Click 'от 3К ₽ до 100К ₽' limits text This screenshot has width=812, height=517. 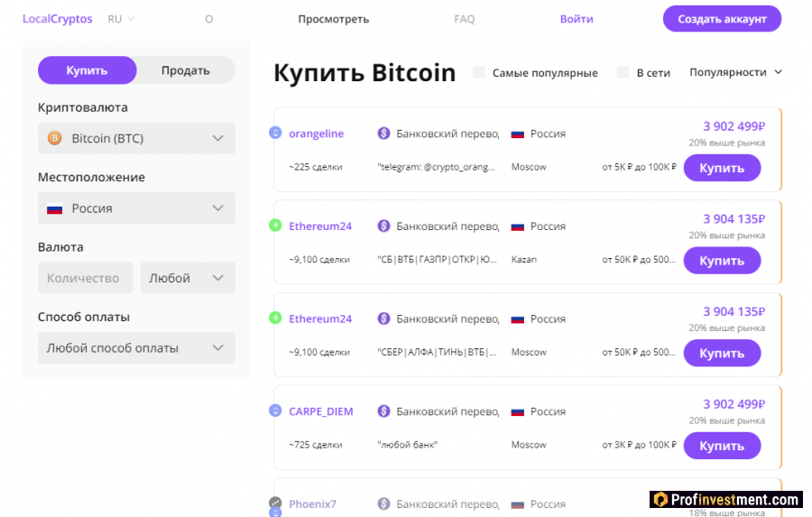[639, 445]
